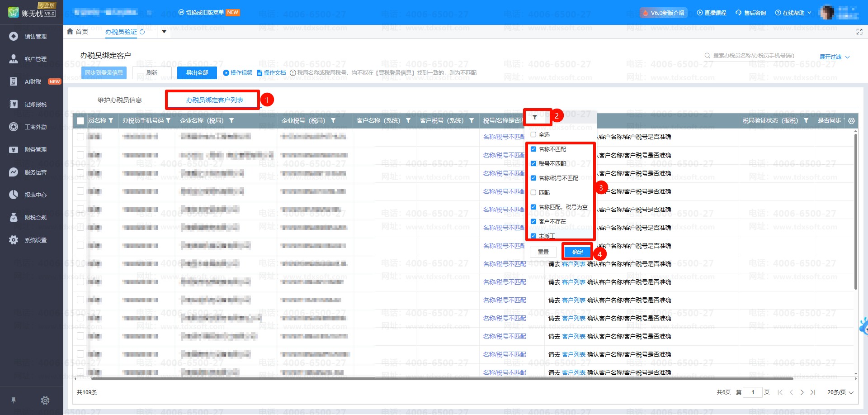Expand the 展开过滤 filter panel

tap(834, 57)
